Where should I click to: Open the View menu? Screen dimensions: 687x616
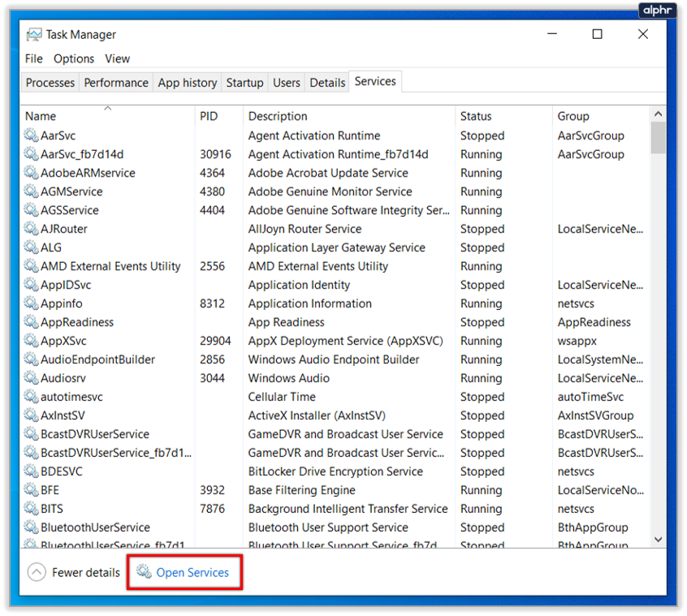click(x=117, y=58)
